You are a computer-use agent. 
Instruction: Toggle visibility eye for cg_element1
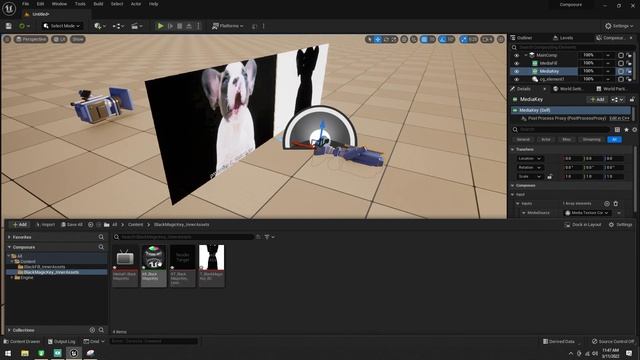(x=516, y=79)
